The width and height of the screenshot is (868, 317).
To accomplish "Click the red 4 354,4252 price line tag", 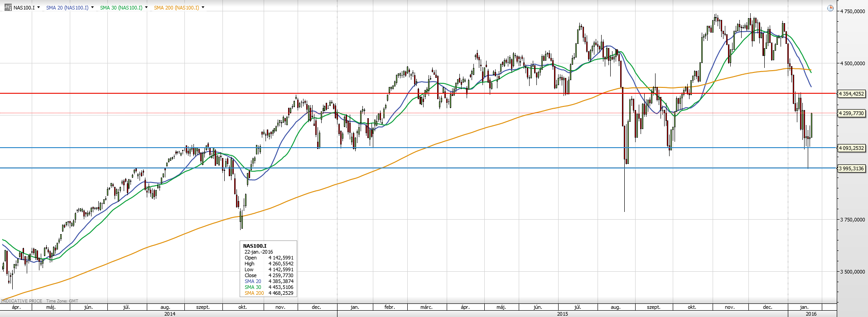I will tap(852, 94).
